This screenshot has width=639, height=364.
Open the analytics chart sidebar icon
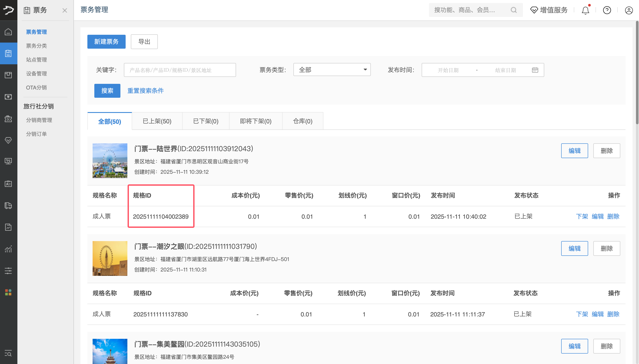[8, 249]
